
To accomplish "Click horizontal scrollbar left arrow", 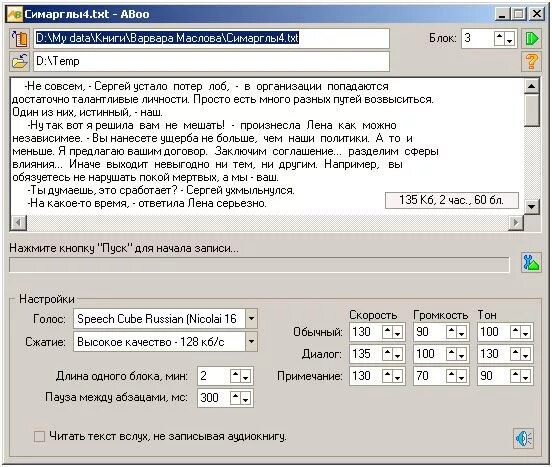I will pos(19,222).
